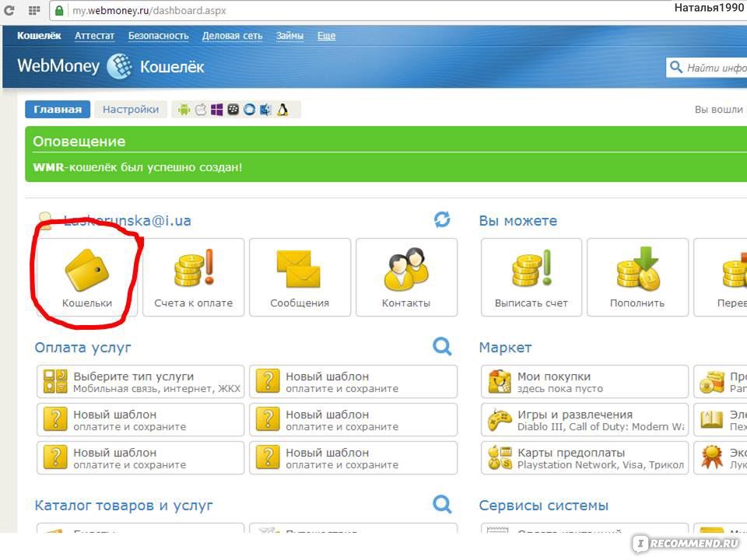Click the Android platform icon
The width and height of the screenshot is (747, 560).
(x=184, y=110)
